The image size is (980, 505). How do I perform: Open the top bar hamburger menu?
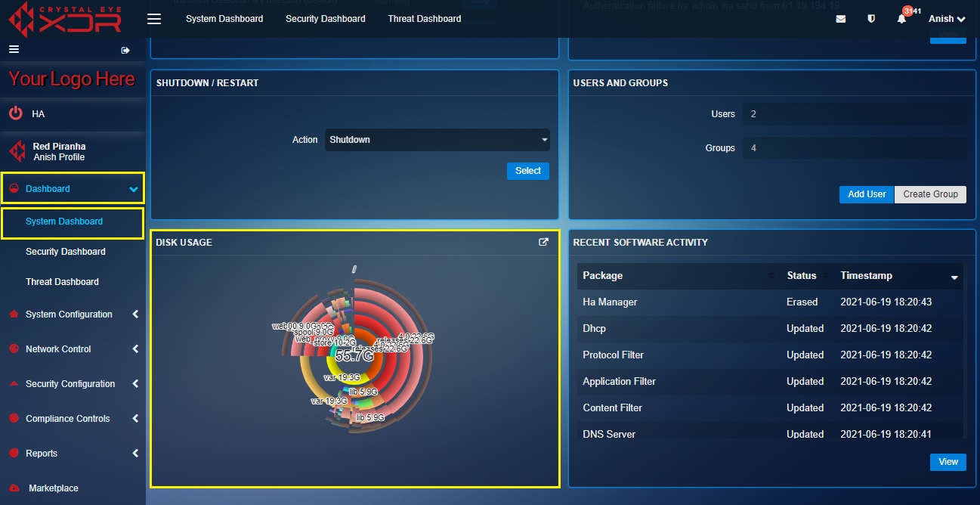154,19
